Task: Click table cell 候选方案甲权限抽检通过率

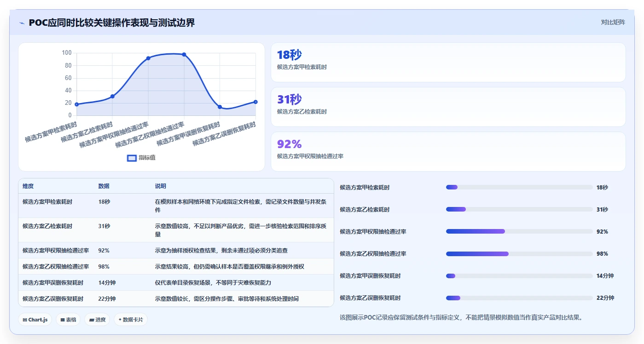Action: point(56,251)
